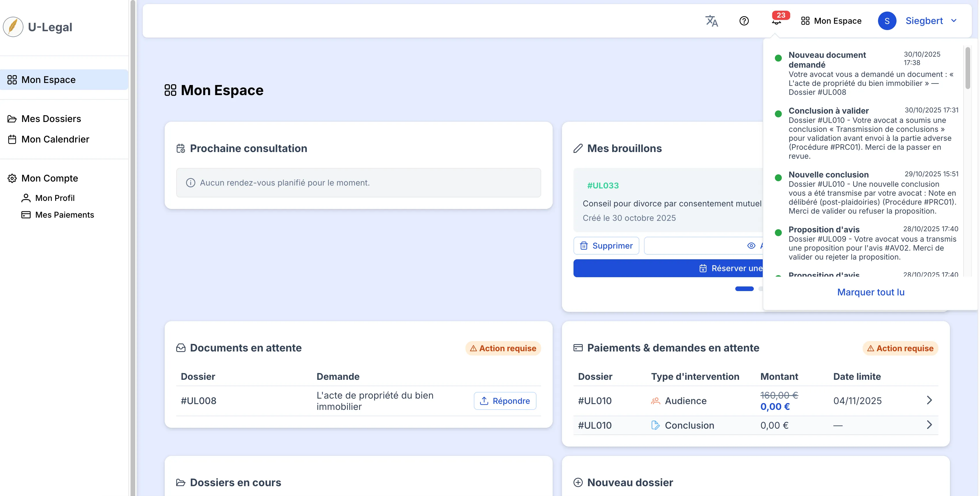
Task: Click the Conclusion document icon
Action: [655, 425]
